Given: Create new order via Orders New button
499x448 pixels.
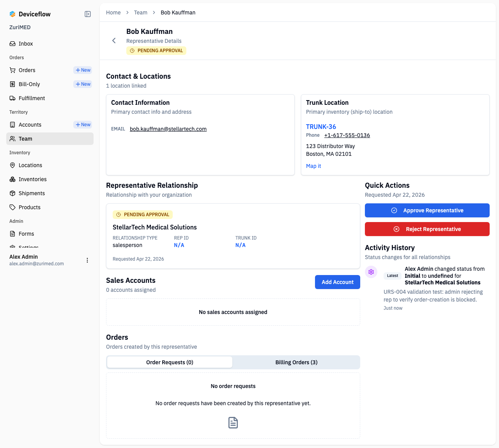Looking at the screenshot, I should pyautogui.click(x=83, y=70).
